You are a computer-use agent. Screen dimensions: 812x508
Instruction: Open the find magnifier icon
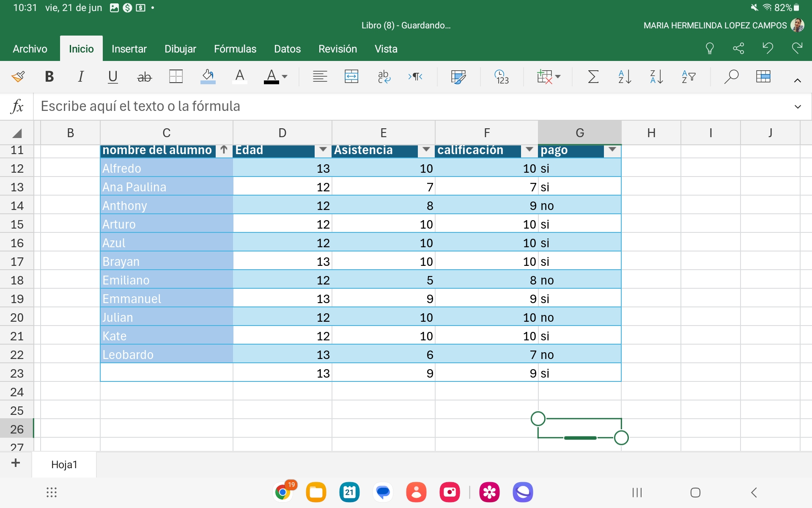pyautogui.click(x=731, y=77)
